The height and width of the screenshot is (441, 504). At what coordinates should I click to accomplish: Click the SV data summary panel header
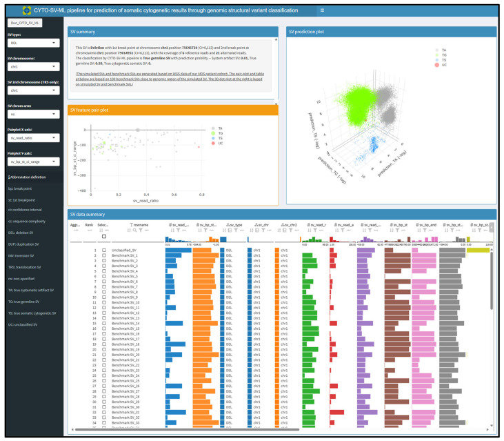pyautogui.click(x=282, y=214)
